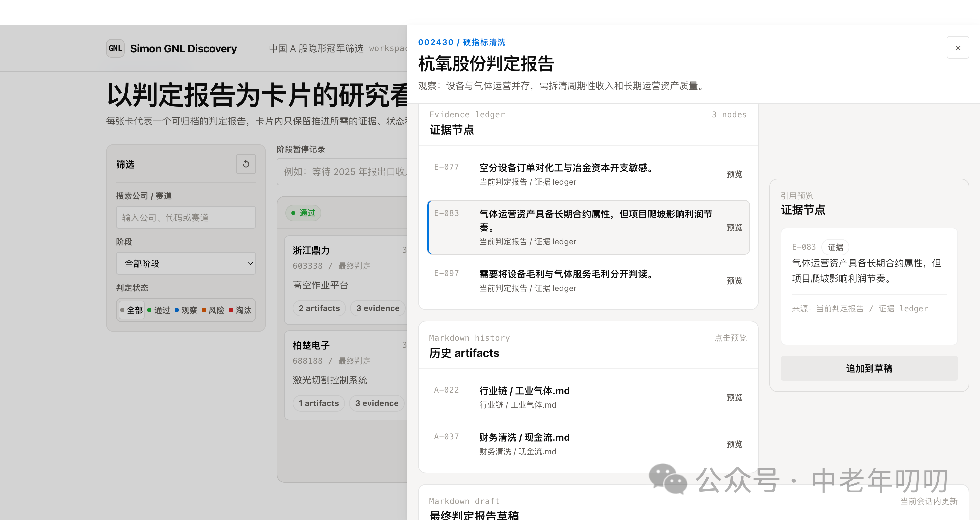The image size is (980, 520).
Task: Select the E-077 空分设备订单 evidence row
Action: click(588, 174)
